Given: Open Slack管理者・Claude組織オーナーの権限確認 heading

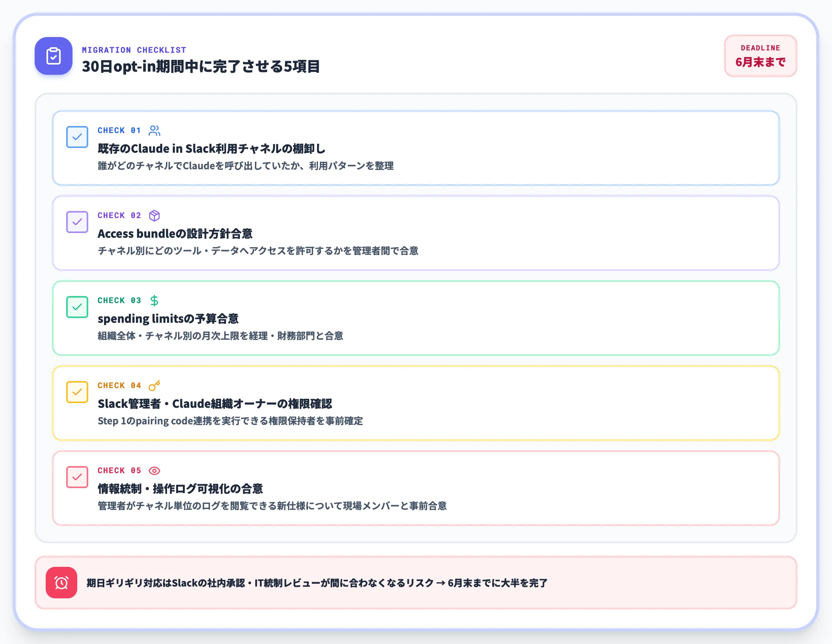Looking at the screenshot, I should [x=215, y=403].
